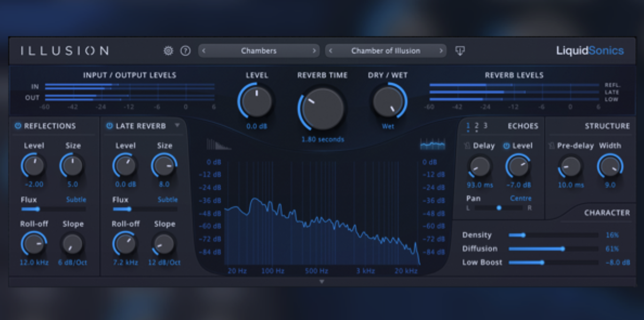Click the ILLUSION logo

coord(65,51)
